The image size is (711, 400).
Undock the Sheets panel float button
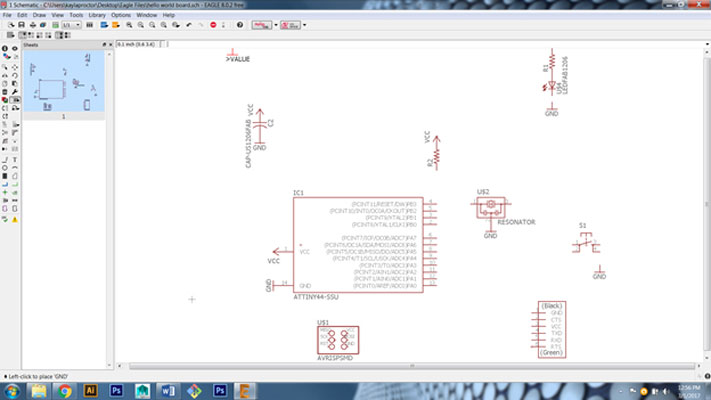tap(104, 45)
